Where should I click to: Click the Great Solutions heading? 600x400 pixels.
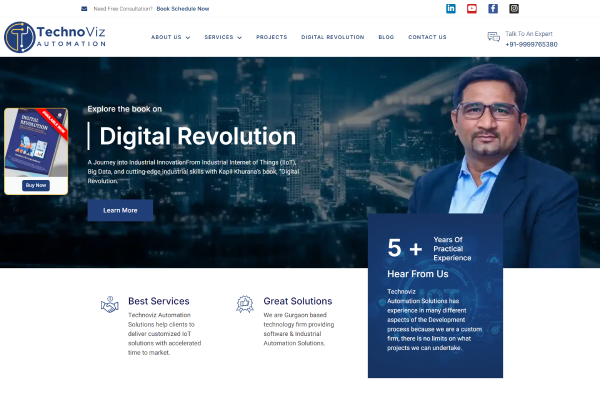point(298,301)
